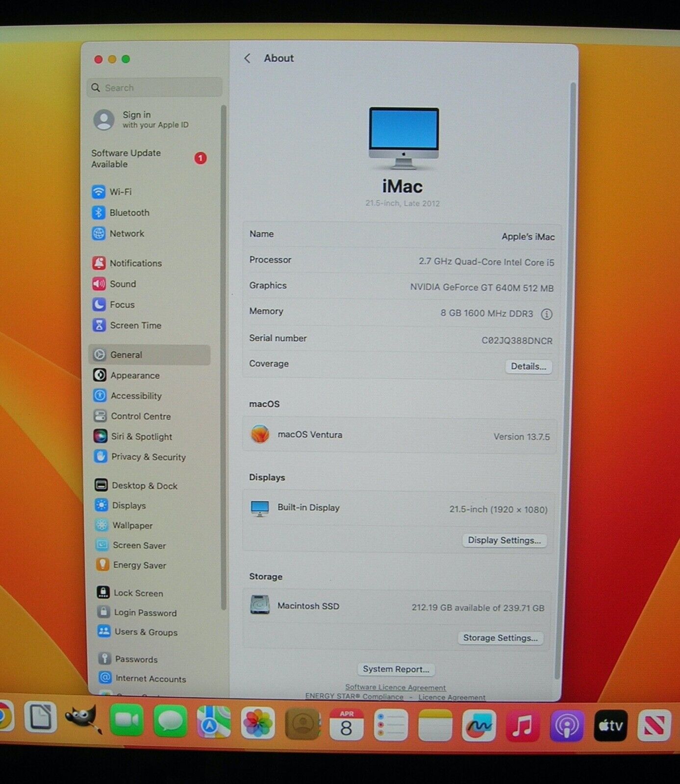Open Software Update Available notice

pyautogui.click(x=149, y=158)
